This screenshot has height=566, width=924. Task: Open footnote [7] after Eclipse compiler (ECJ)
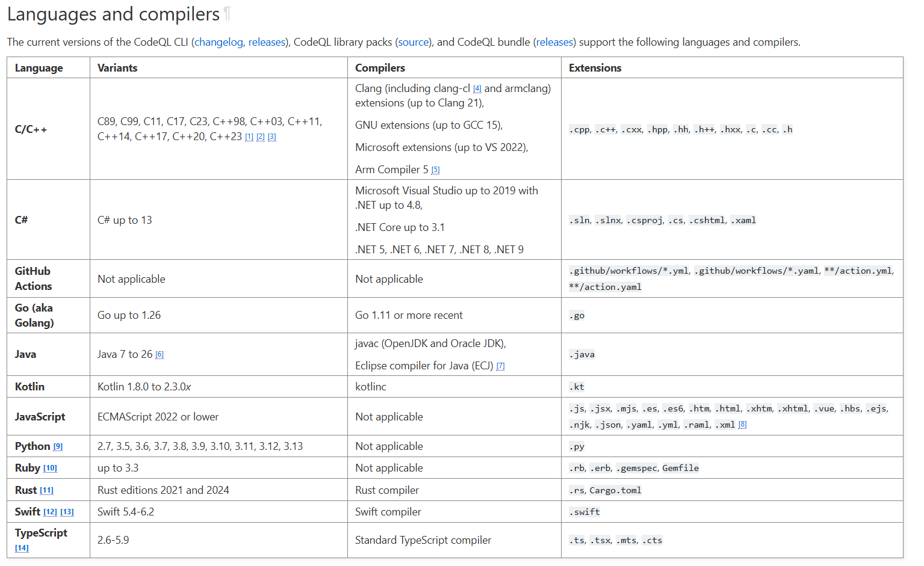500,366
